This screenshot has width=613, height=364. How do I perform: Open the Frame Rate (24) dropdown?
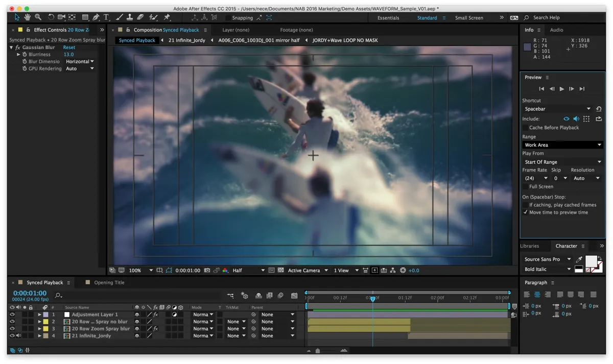tap(535, 178)
